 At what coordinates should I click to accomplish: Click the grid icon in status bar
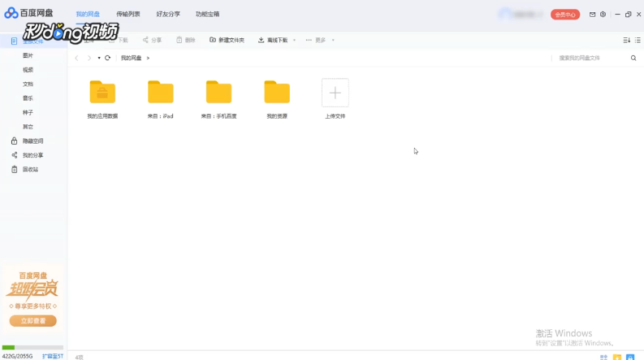pyautogui.click(x=603, y=357)
